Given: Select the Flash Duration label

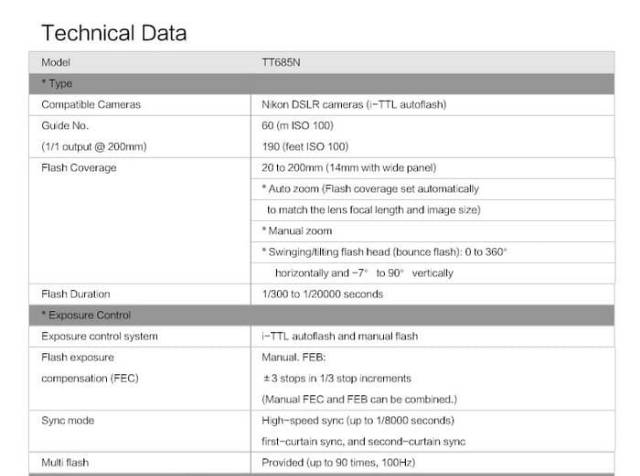Looking at the screenshot, I should [x=76, y=294].
